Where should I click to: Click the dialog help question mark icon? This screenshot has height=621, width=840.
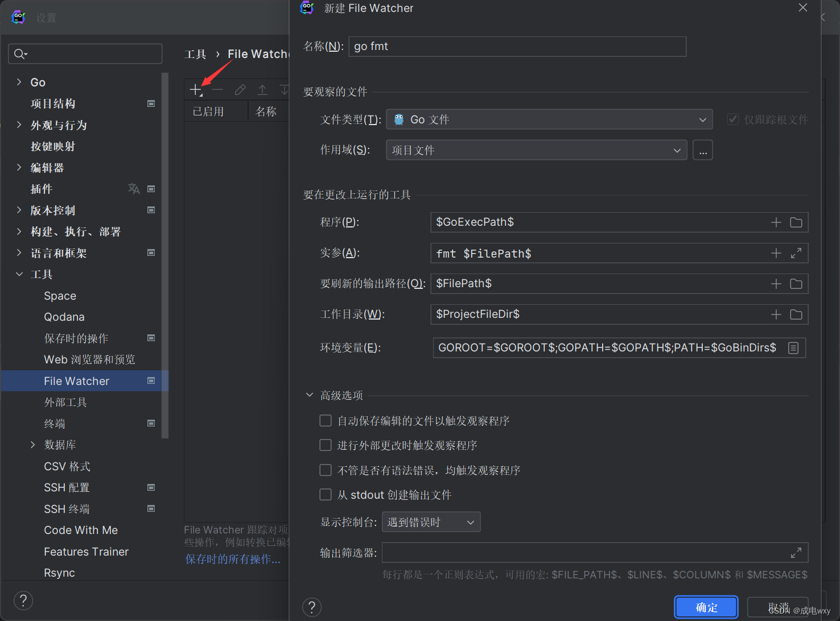tap(311, 607)
